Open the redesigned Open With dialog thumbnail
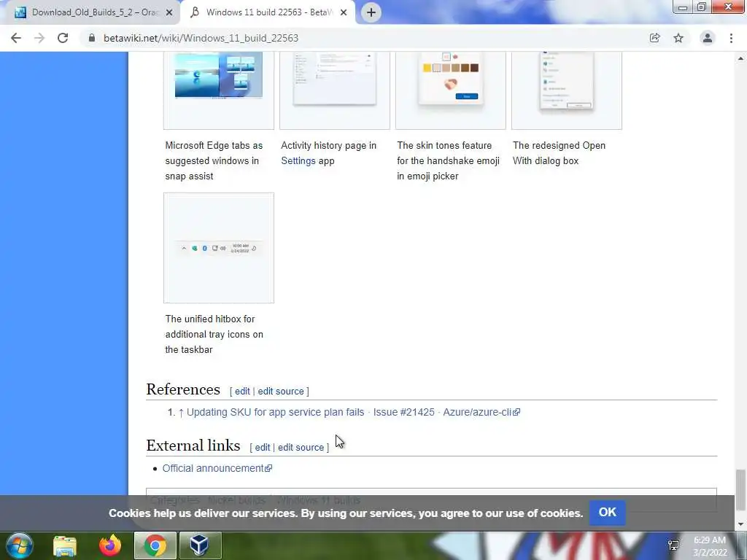The image size is (747, 560). (566, 90)
